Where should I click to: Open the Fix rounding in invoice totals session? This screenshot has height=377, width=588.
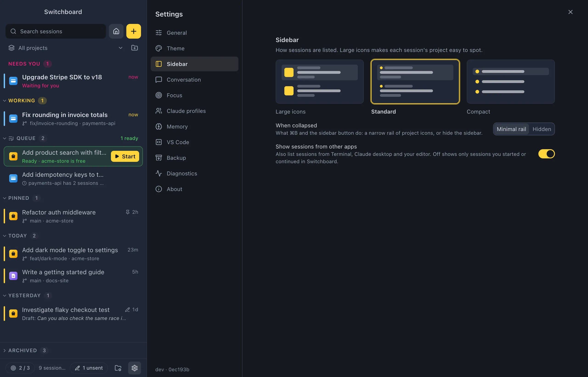click(x=73, y=119)
